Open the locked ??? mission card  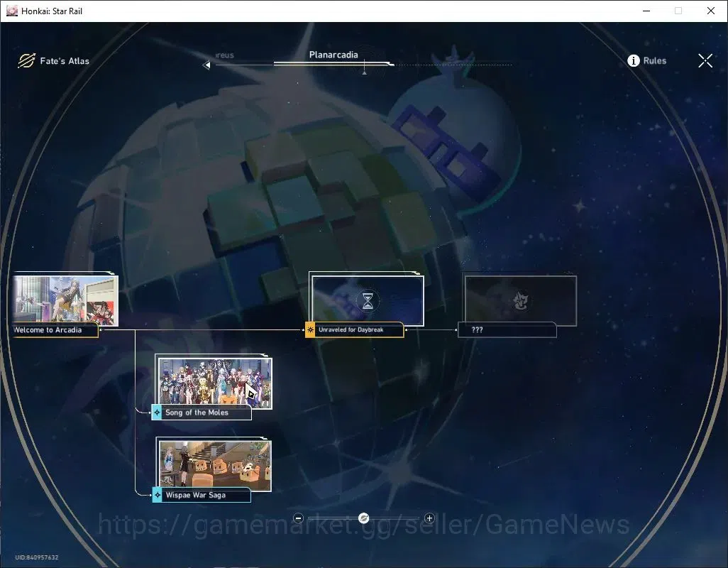click(x=521, y=300)
